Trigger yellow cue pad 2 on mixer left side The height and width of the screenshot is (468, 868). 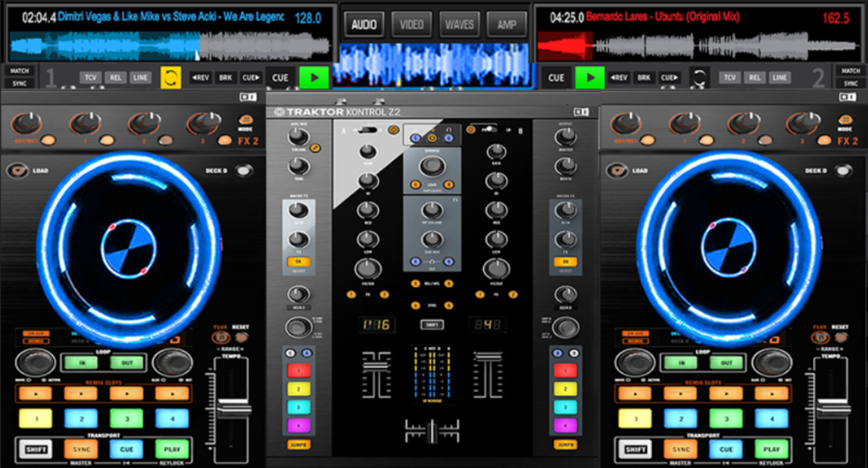pos(298,389)
